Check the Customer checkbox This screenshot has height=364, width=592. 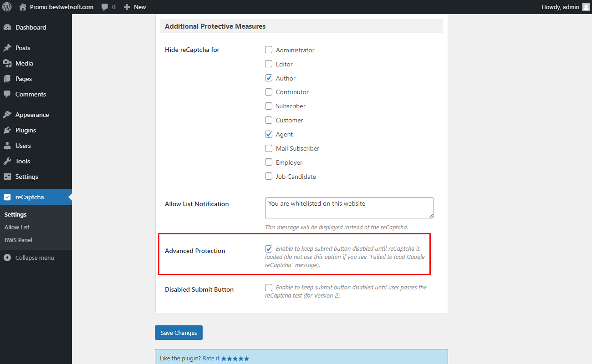coord(269,120)
